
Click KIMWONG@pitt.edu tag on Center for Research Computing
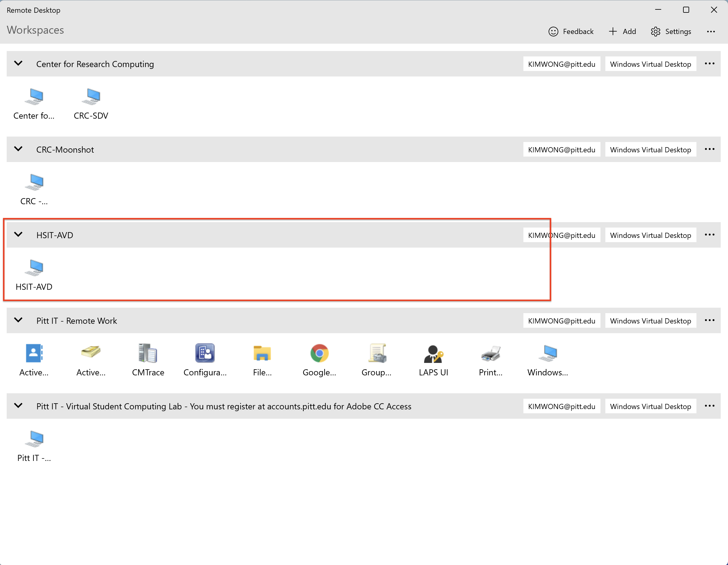(x=562, y=64)
